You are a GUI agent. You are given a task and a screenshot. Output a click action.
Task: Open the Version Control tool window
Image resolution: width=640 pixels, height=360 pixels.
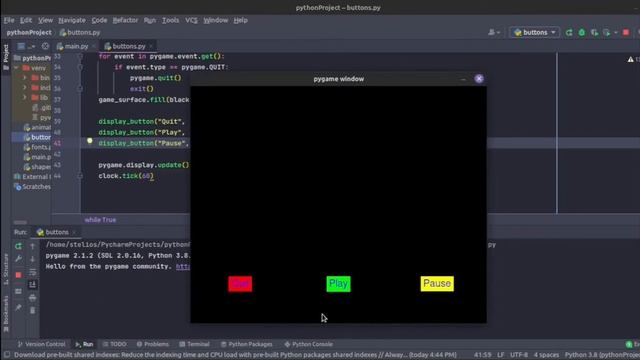pos(41,344)
